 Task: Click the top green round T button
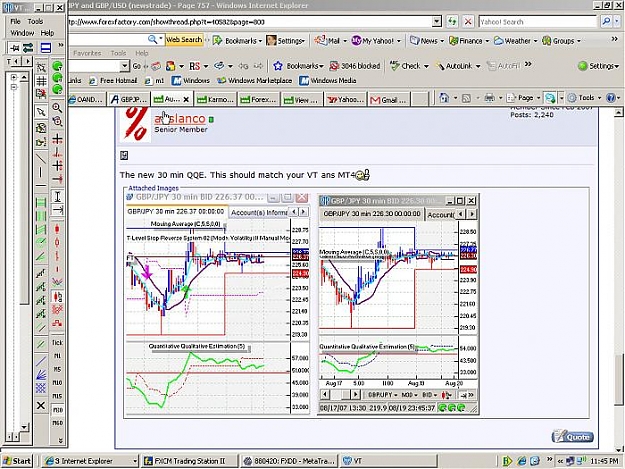pos(58,66)
